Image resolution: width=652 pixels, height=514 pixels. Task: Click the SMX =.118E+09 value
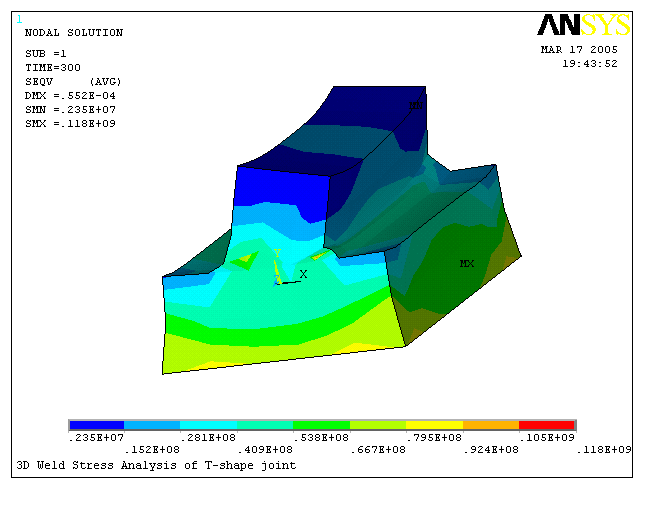pos(64,123)
